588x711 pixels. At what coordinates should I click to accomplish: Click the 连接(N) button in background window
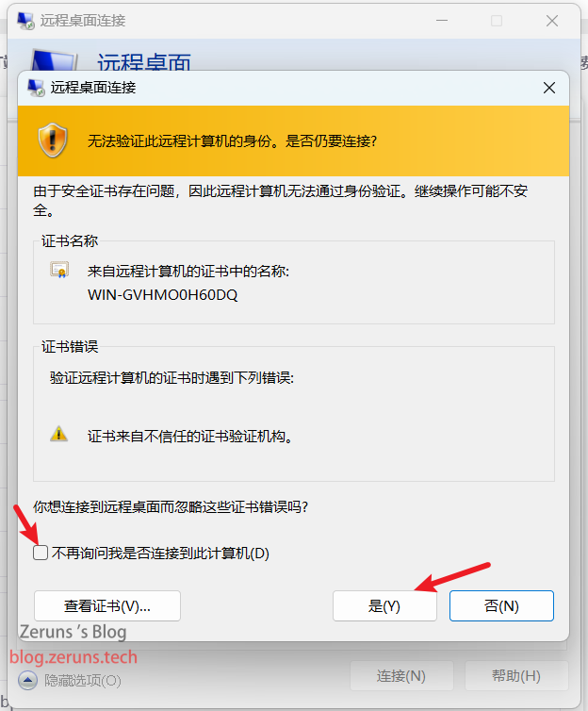[x=401, y=676]
